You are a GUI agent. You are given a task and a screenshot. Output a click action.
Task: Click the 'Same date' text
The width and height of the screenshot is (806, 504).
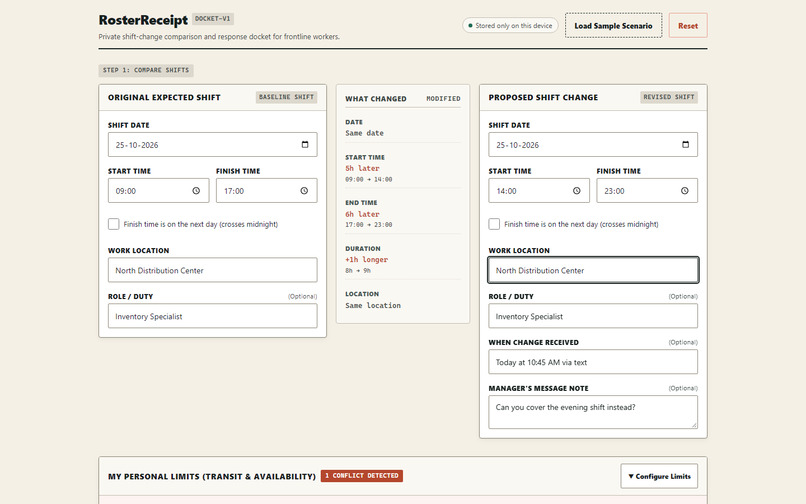pyautogui.click(x=364, y=133)
